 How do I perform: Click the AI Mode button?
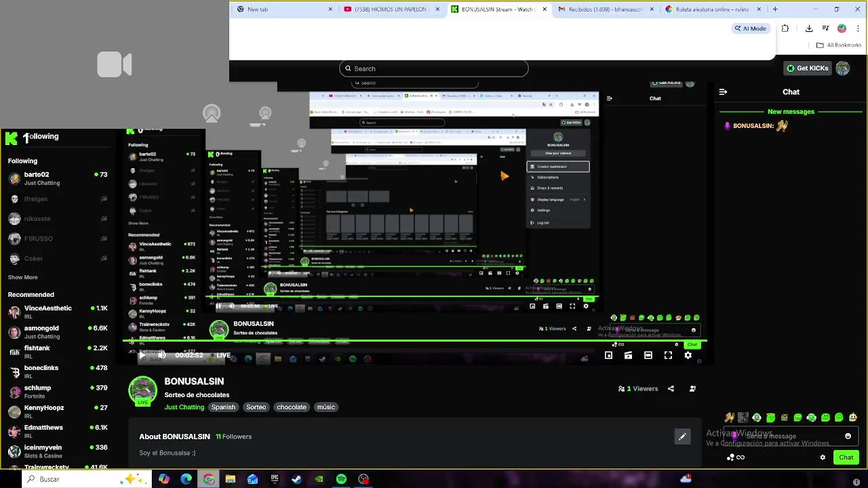click(x=750, y=28)
